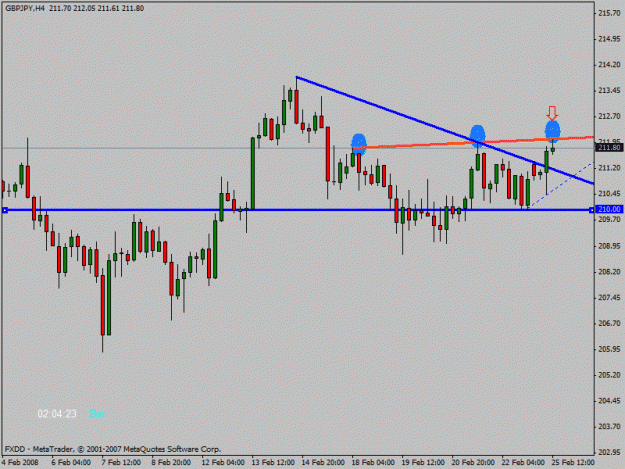This screenshot has height=469, width=625.
Task: Click the 212.70 price scale value
Action: tap(609, 117)
